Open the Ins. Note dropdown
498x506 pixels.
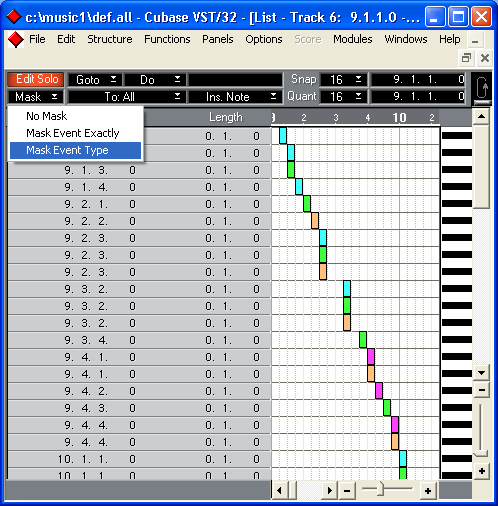pyautogui.click(x=235, y=97)
